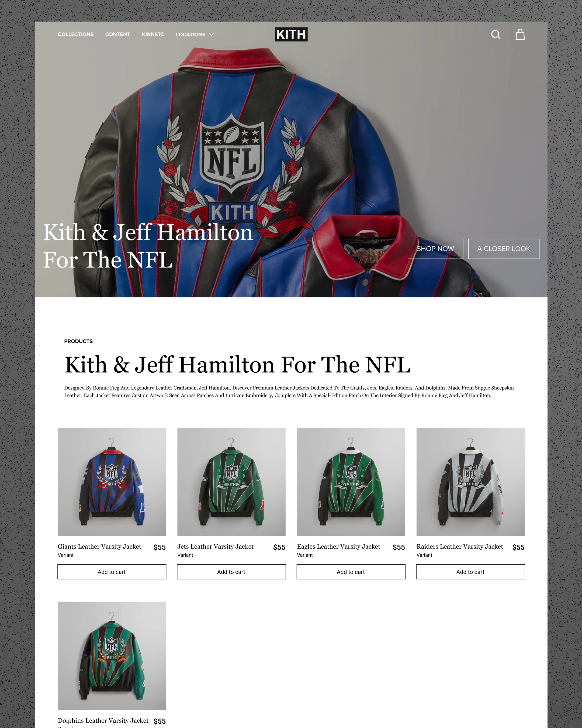Open the Content menu item

click(117, 35)
